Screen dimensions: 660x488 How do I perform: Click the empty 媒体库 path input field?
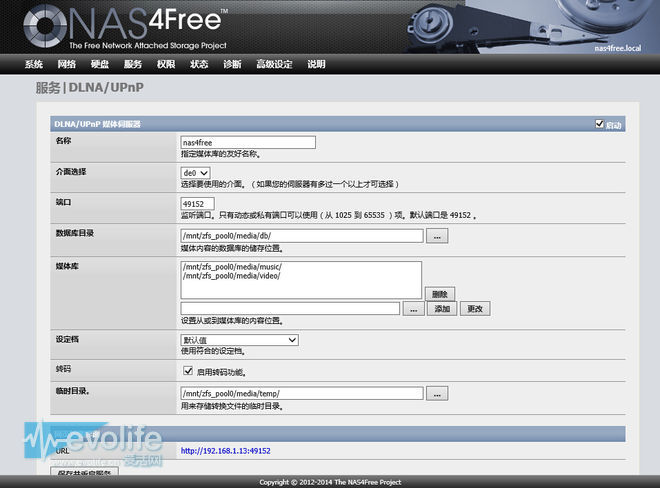(x=290, y=309)
